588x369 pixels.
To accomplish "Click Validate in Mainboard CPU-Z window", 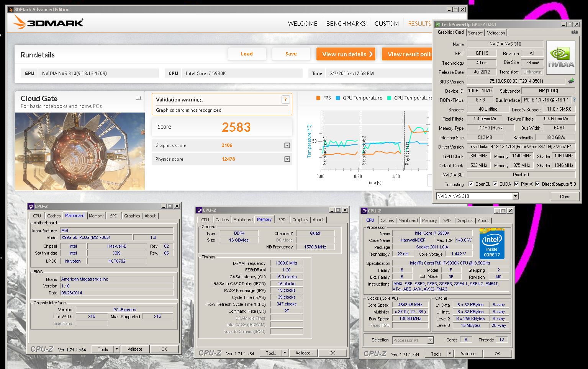I will coord(135,349).
